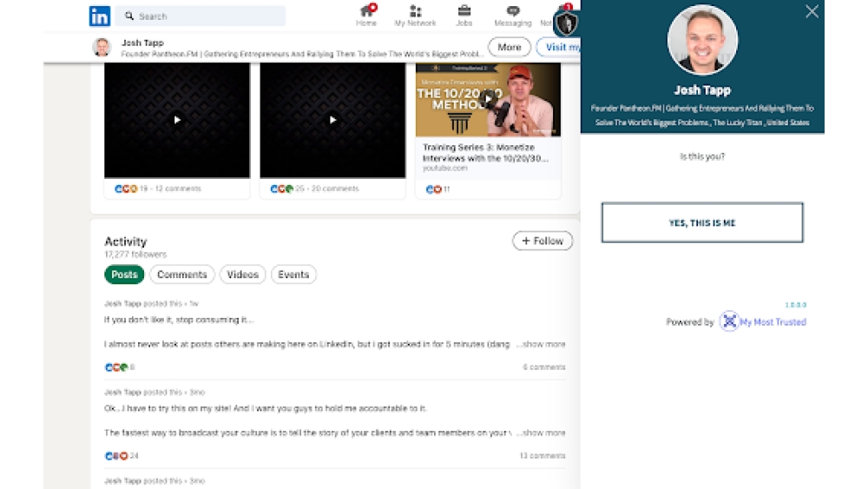Switch to the Events tab
The height and width of the screenshot is (489, 868).
pos(293,274)
